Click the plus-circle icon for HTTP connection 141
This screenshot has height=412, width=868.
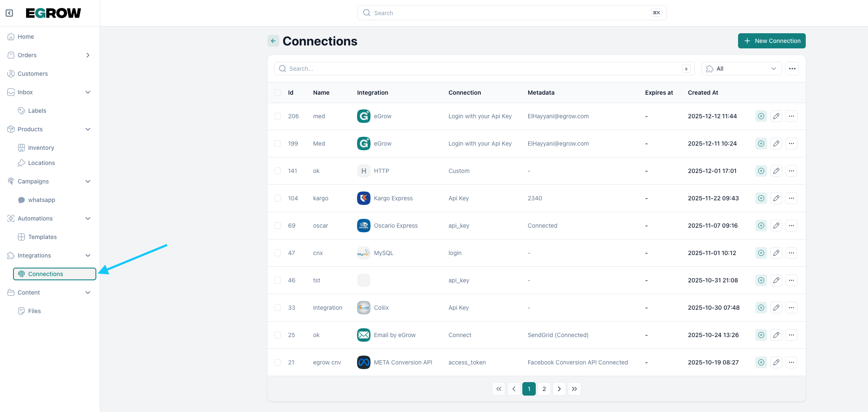tap(761, 171)
